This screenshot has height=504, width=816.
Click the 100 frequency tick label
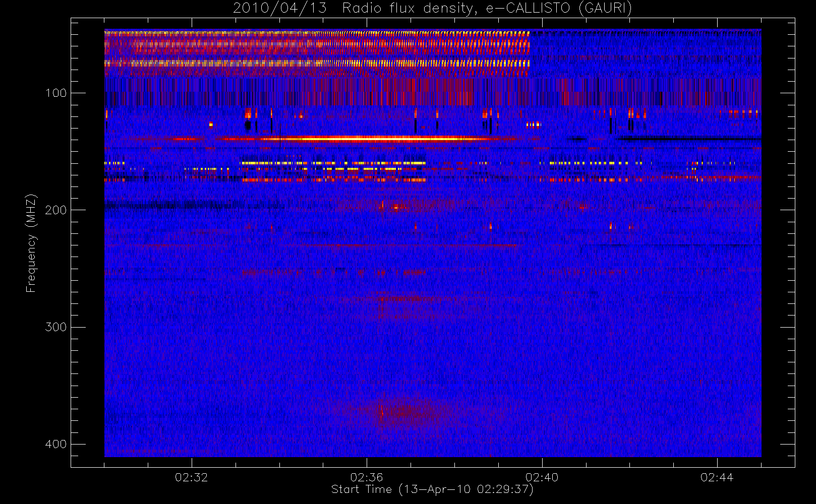coord(56,93)
